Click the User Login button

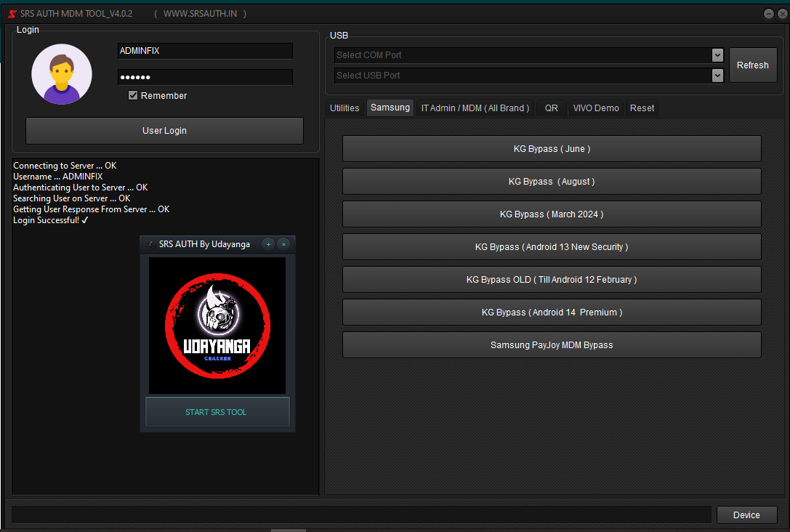click(164, 131)
